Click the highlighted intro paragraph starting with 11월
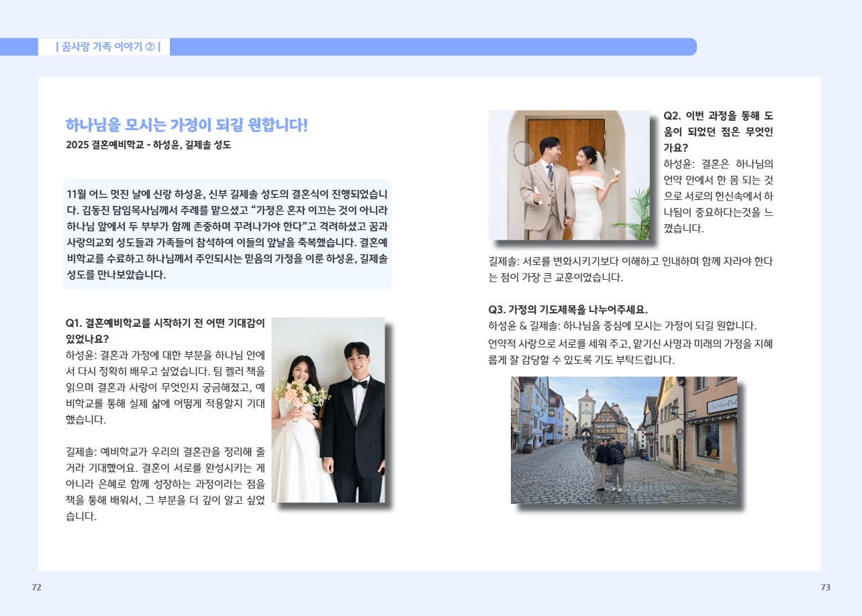 pyautogui.click(x=227, y=234)
